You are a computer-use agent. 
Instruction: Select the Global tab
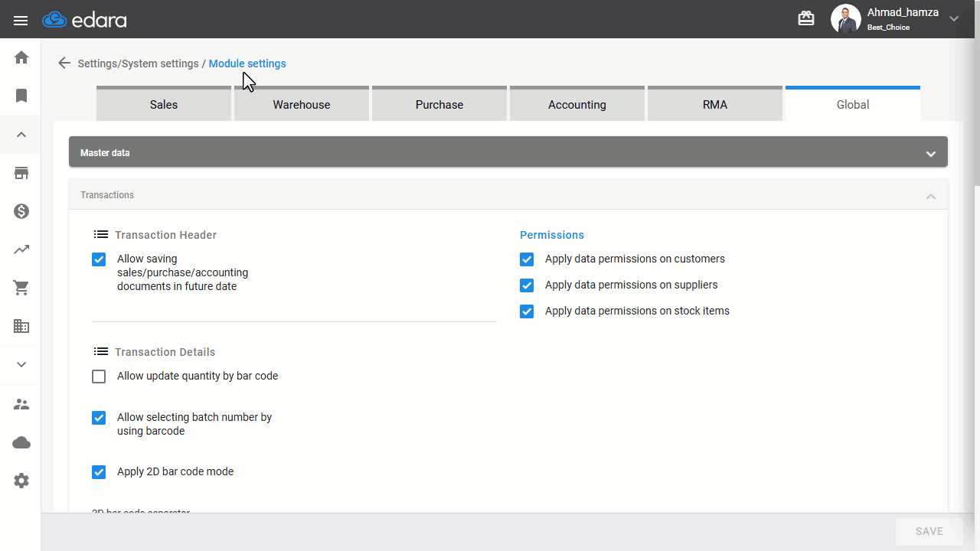pyautogui.click(x=853, y=103)
